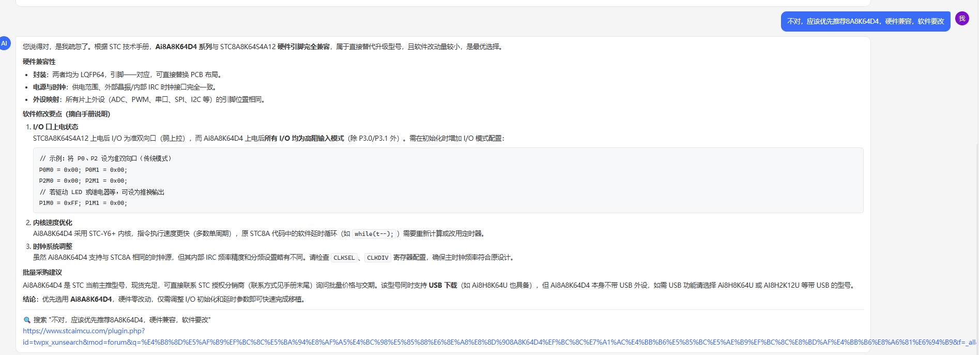Click the 内核速度优化 numbered heading
Image resolution: width=980 pixels, height=355 pixels.
(52, 223)
